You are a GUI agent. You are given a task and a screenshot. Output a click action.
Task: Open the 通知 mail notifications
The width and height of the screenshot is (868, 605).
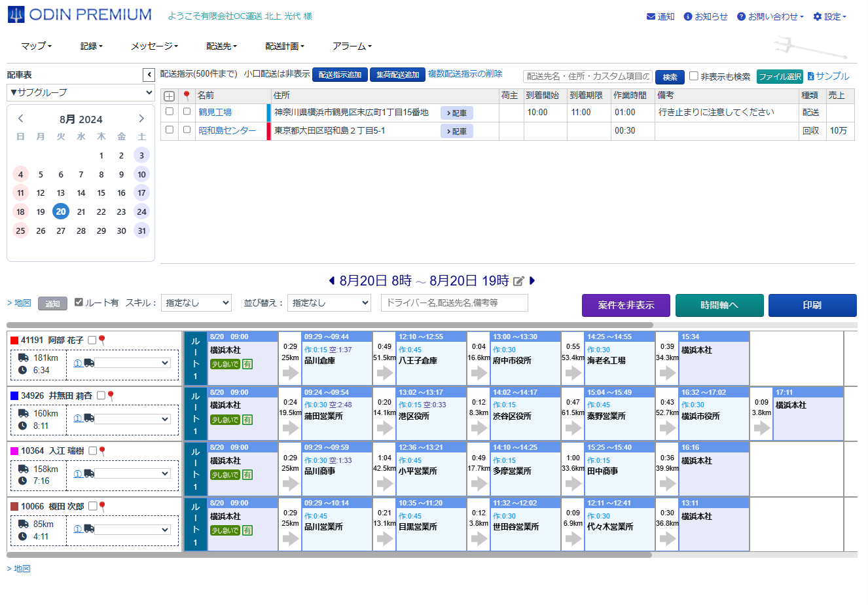pyautogui.click(x=660, y=16)
